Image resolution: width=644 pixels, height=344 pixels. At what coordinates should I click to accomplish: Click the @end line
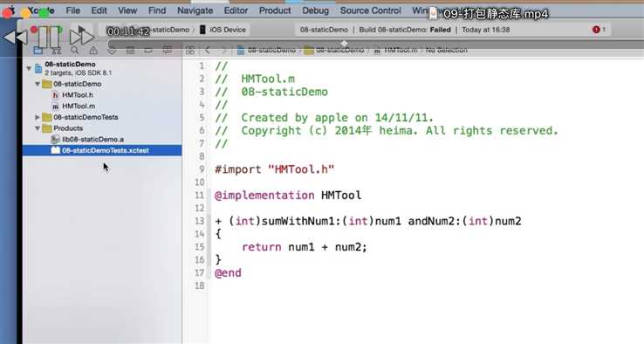click(228, 273)
